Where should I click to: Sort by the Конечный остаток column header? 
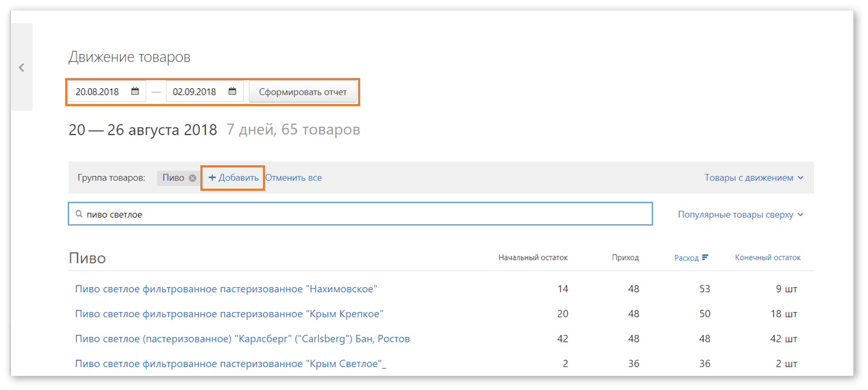point(768,257)
